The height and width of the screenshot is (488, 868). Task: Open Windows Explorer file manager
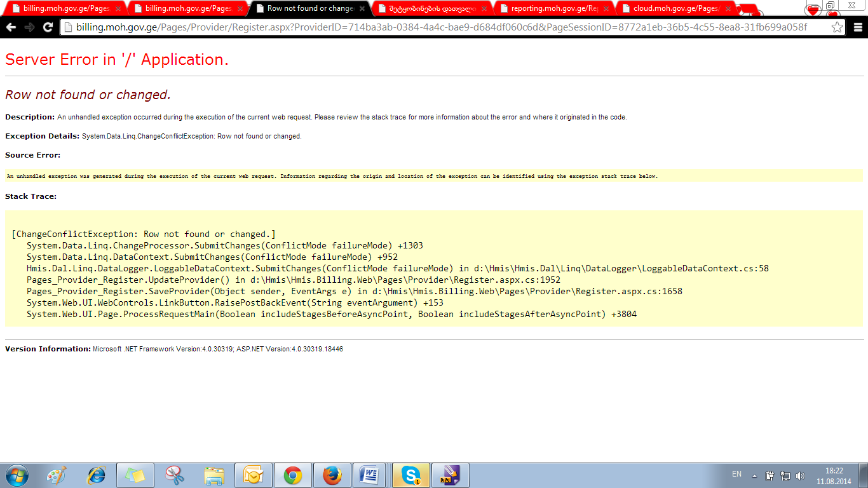214,475
